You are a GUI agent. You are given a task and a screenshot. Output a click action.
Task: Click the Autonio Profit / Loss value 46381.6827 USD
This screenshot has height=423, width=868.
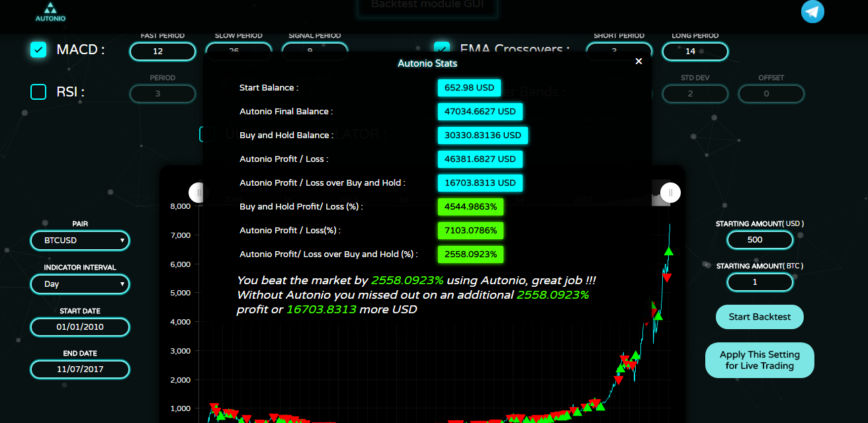[x=480, y=159]
